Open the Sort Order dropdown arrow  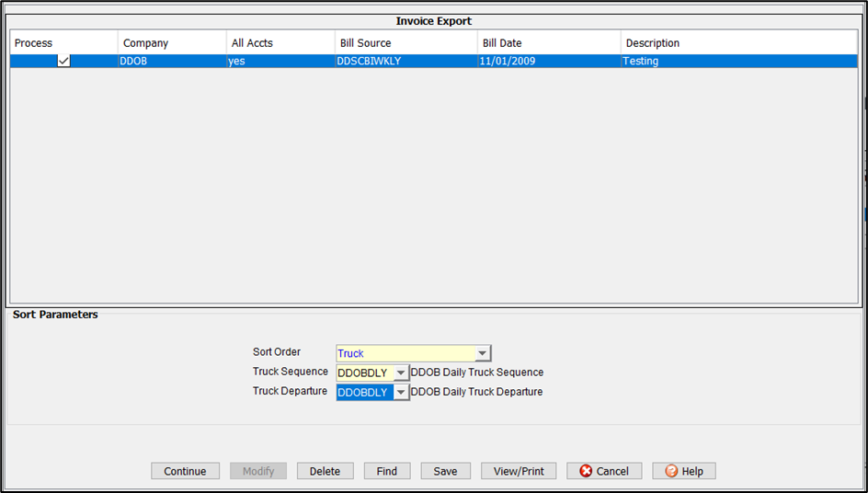point(483,353)
